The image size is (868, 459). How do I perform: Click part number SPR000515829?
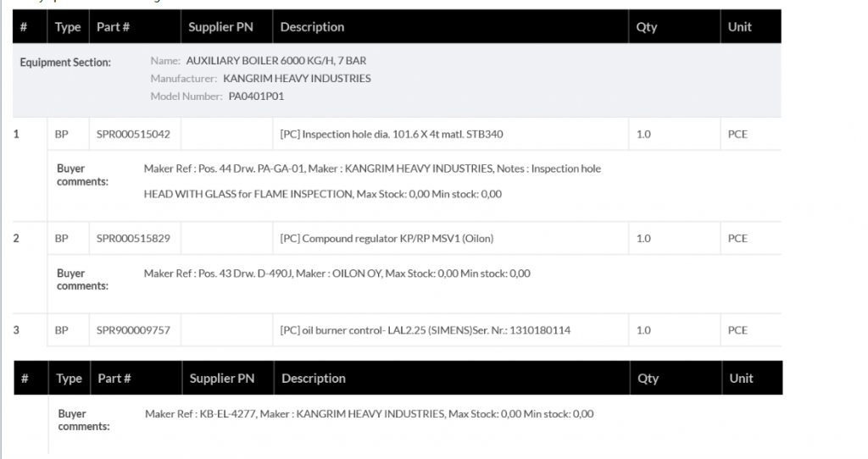133,239
